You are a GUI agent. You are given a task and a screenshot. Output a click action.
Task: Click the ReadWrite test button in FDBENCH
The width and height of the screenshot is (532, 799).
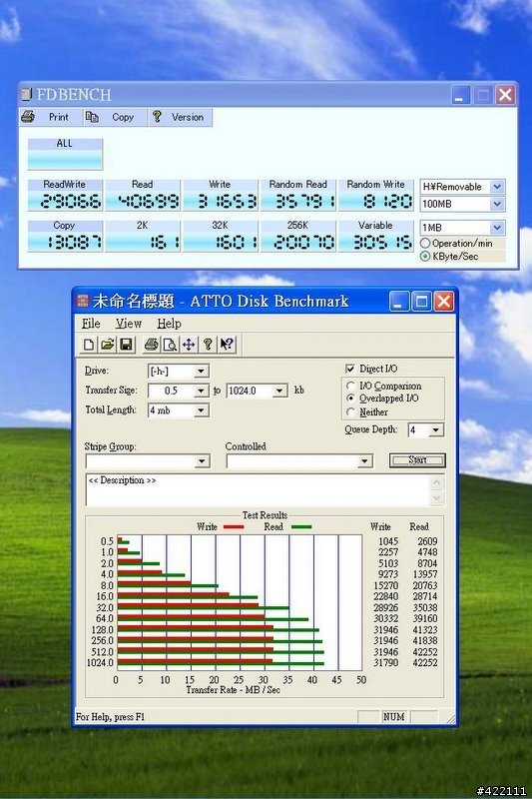click(x=65, y=195)
